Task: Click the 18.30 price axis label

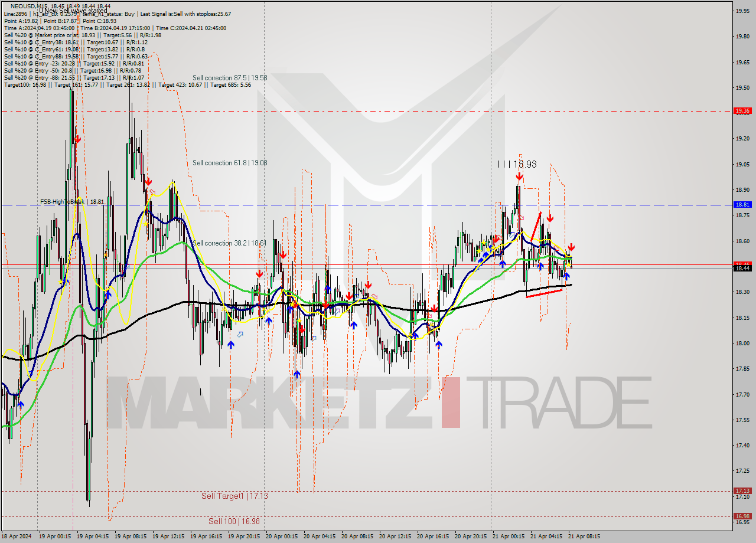Action: (x=742, y=292)
